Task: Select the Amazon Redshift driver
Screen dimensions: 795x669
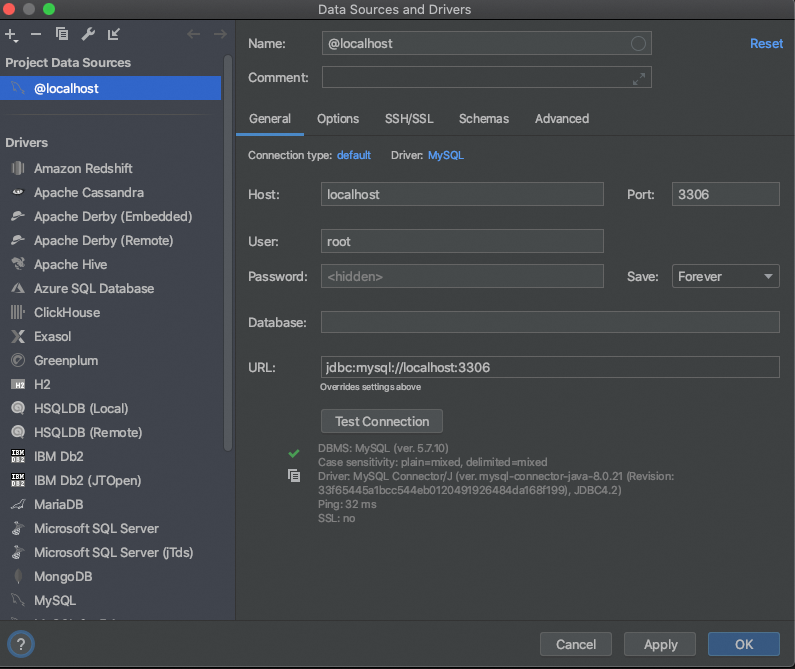Action: (x=111, y=168)
